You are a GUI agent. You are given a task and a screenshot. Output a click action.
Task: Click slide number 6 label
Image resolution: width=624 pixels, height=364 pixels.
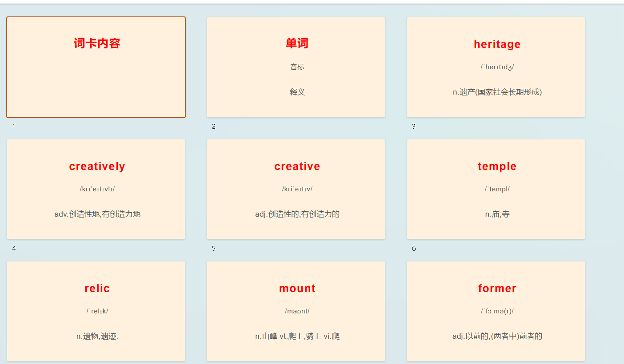(x=414, y=249)
